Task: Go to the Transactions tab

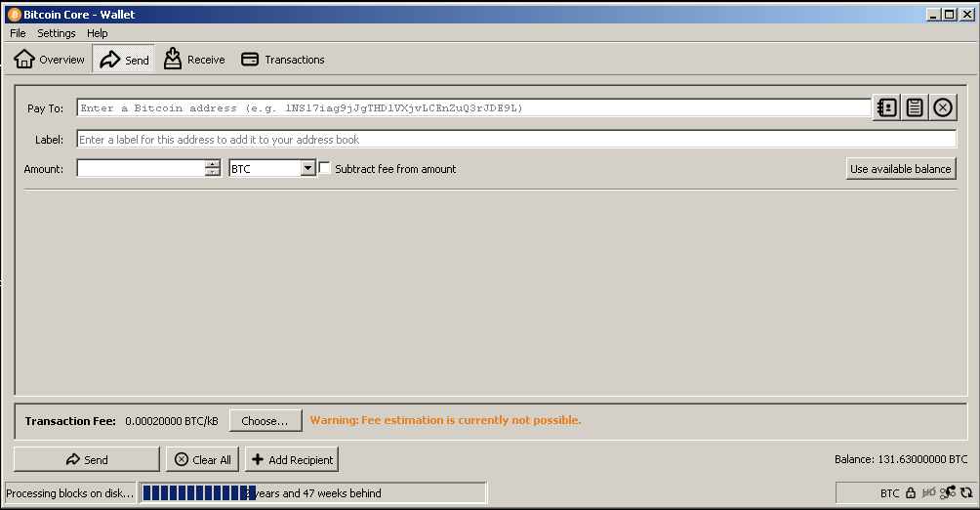Action: (282, 60)
